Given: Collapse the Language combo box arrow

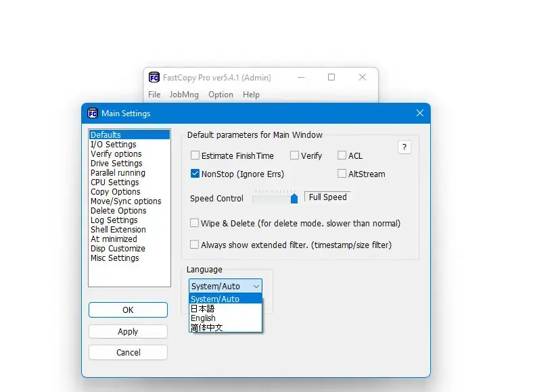Looking at the screenshot, I should coord(256,287).
